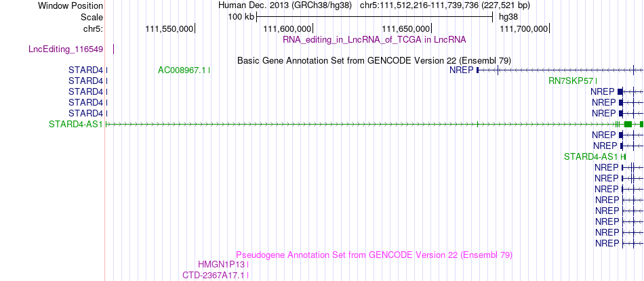The image size is (644, 281).
Task: Click the LncEditing_116549 purple tick mark
Action: pyautogui.click(x=113, y=49)
